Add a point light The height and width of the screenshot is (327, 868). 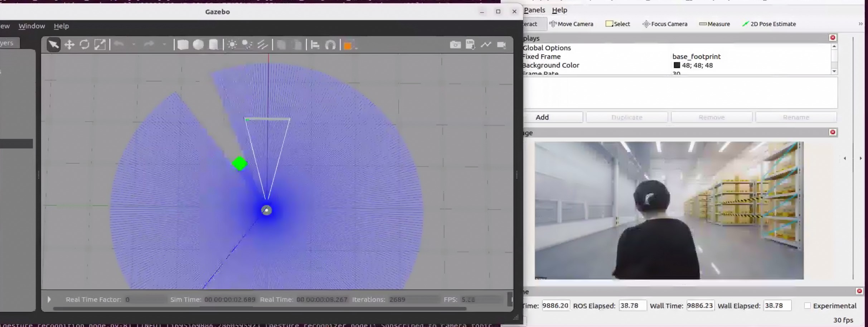click(232, 45)
